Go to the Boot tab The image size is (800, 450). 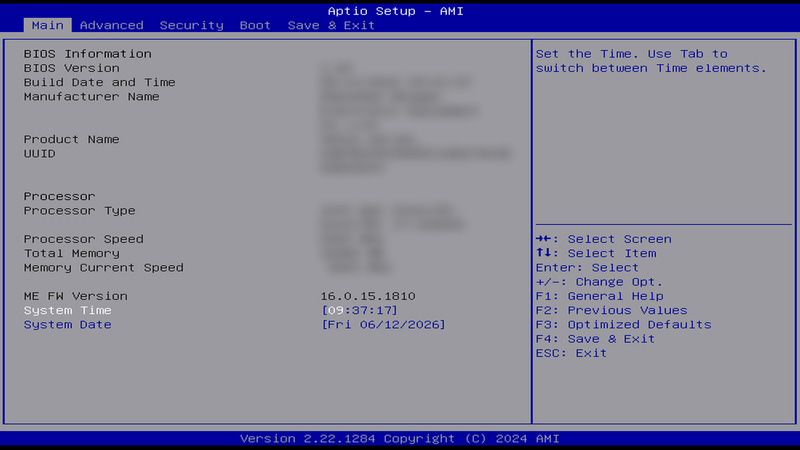tap(255, 25)
